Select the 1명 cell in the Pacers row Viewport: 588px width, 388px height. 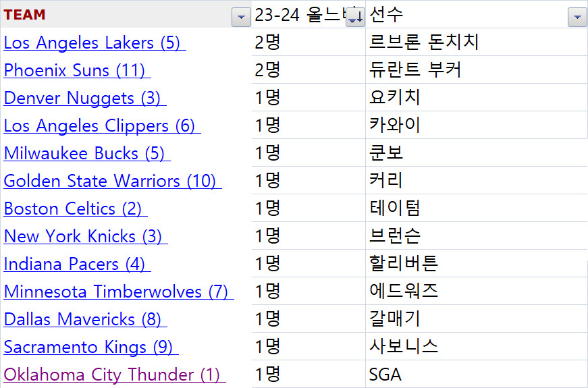pos(309,264)
